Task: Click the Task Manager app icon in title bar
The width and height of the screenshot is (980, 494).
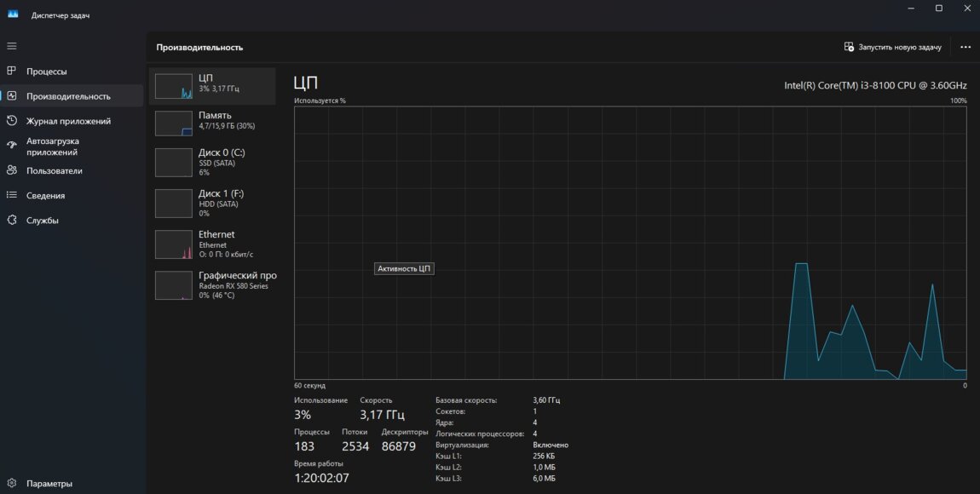Action: 13,14
